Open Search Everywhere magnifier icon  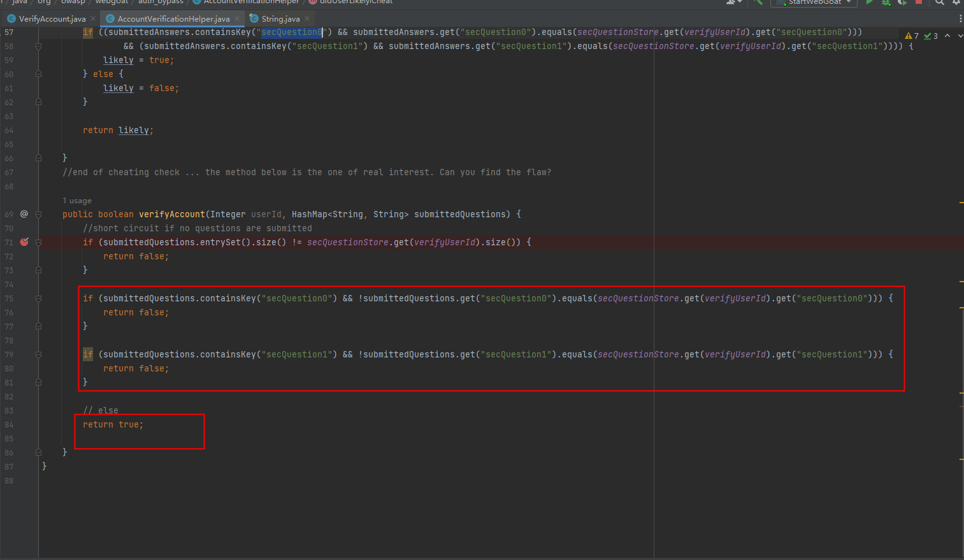point(940,3)
